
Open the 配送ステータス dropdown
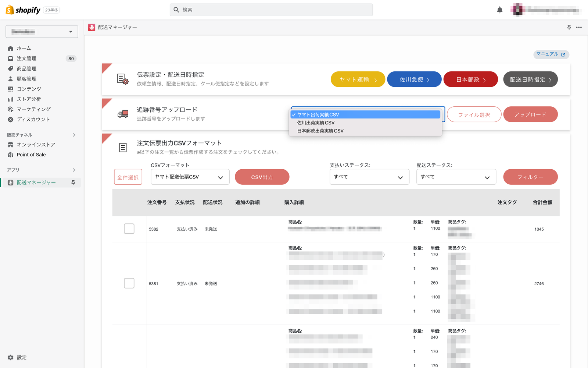(456, 177)
